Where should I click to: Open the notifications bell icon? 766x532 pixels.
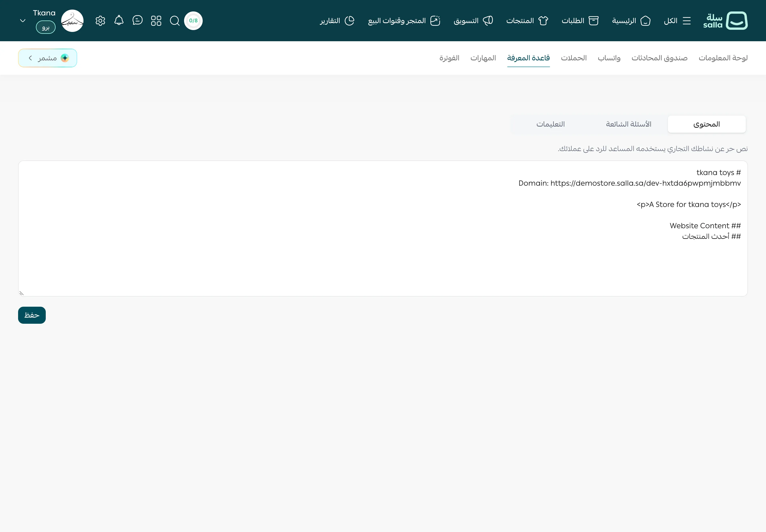coord(119,20)
